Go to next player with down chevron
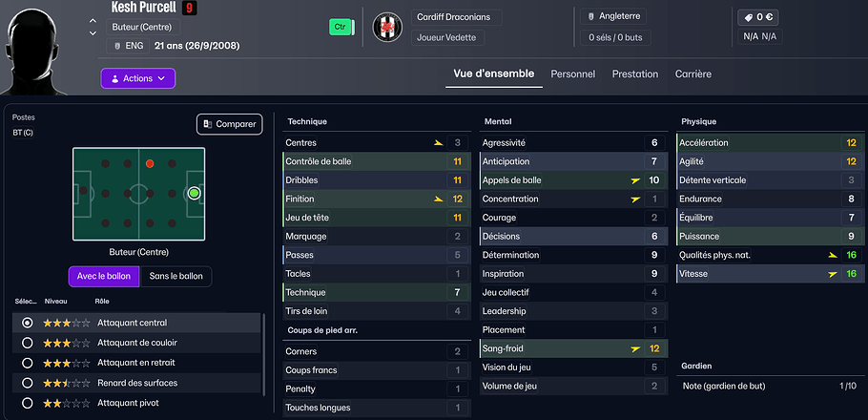The width and height of the screenshot is (868, 420). (x=93, y=33)
